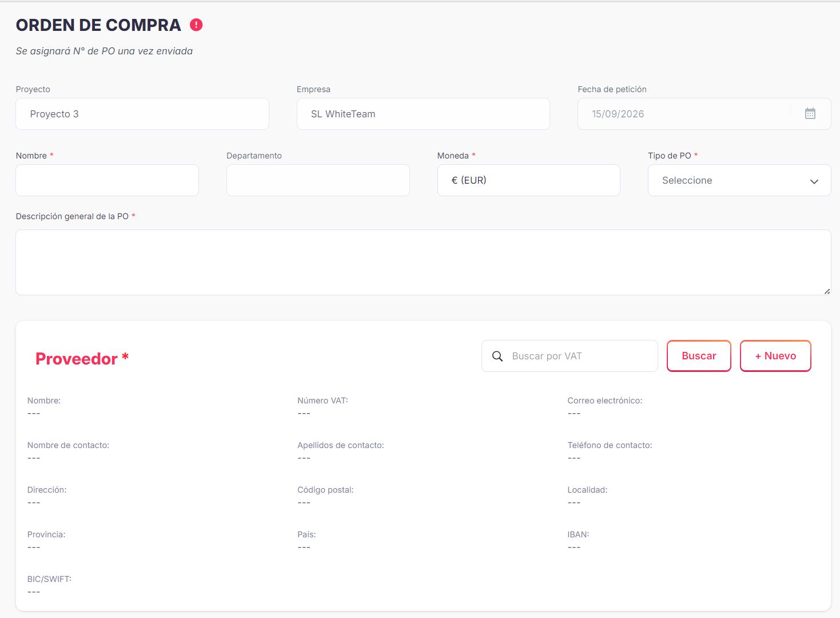The height and width of the screenshot is (618, 840).
Task: Click the 'Dirección:' label
Action: pos(47,490)
